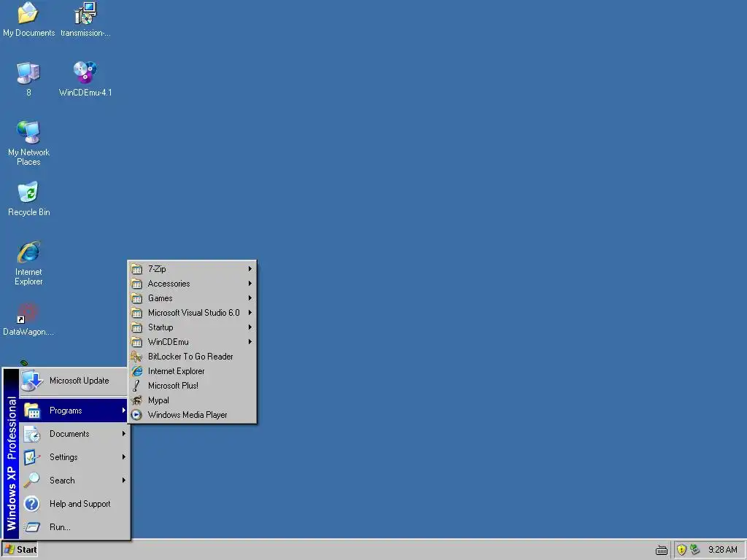Open Search in Start menu
Viewport: 747px width, 560px height.
[74, 480]
